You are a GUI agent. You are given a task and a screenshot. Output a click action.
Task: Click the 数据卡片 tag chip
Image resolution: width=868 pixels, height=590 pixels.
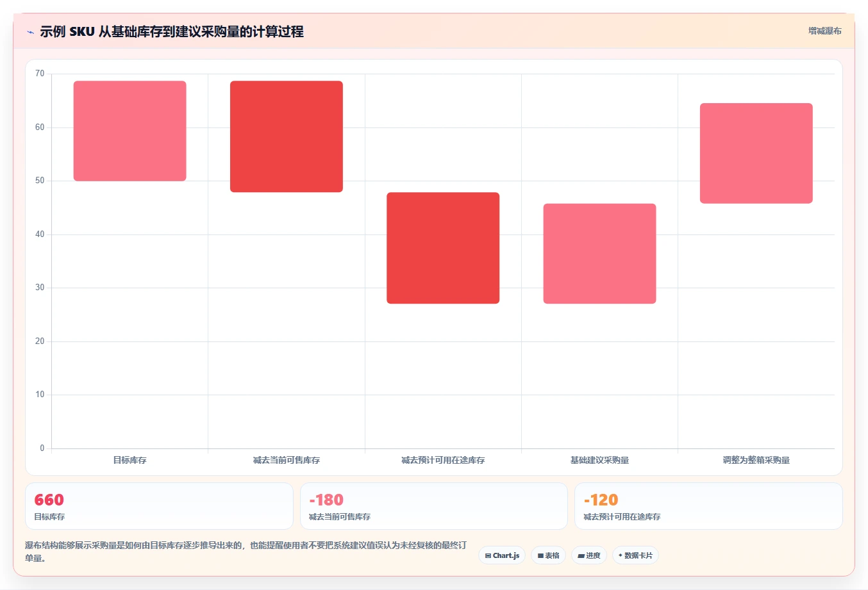click(x=635, y=555)
